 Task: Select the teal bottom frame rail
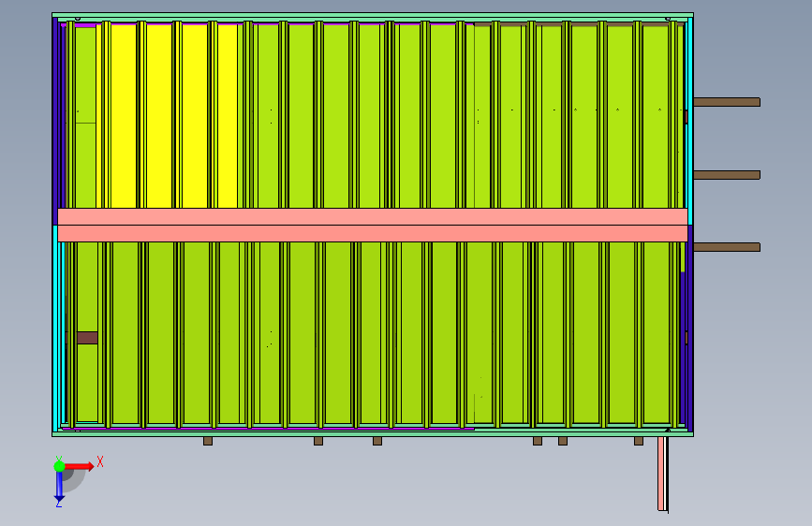click(x=373, y=434)
